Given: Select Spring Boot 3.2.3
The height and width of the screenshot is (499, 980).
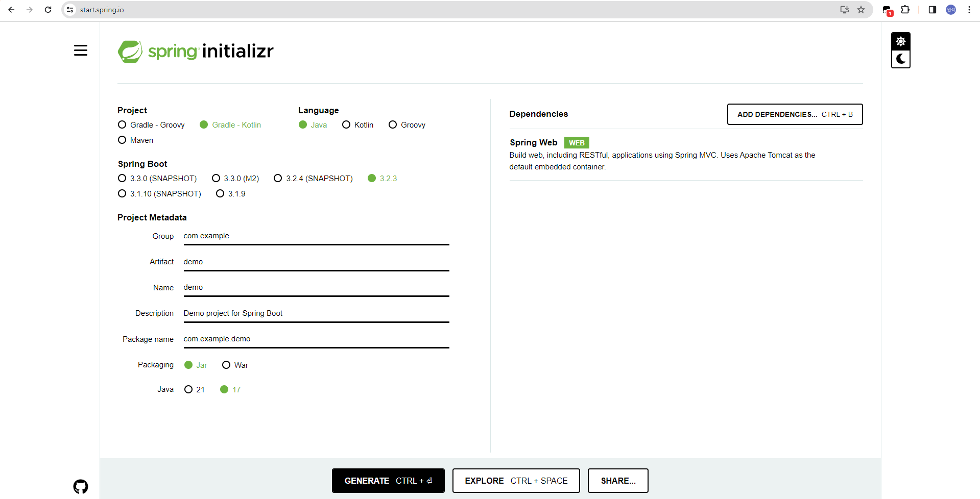Looking at the screenshot, I should [383, 179].
